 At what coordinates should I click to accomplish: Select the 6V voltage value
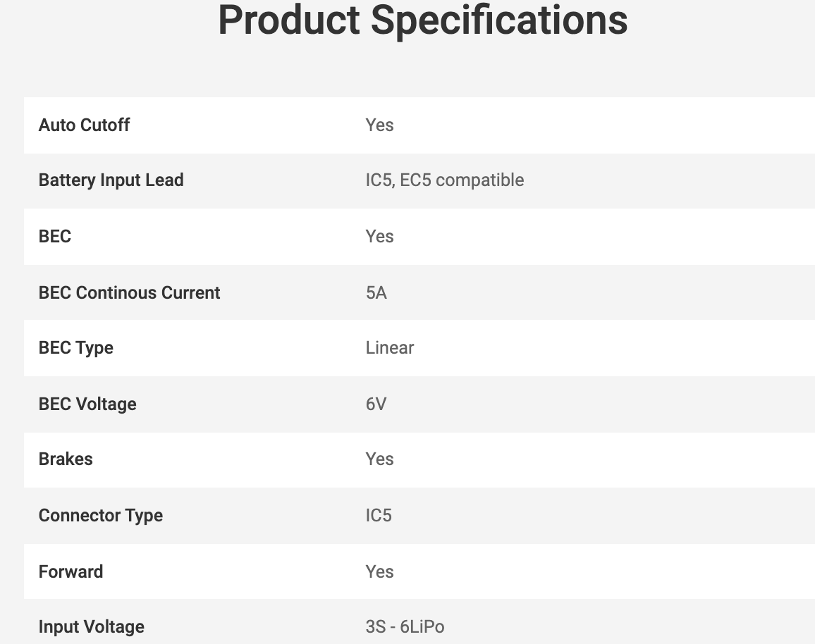coord(376,404)
